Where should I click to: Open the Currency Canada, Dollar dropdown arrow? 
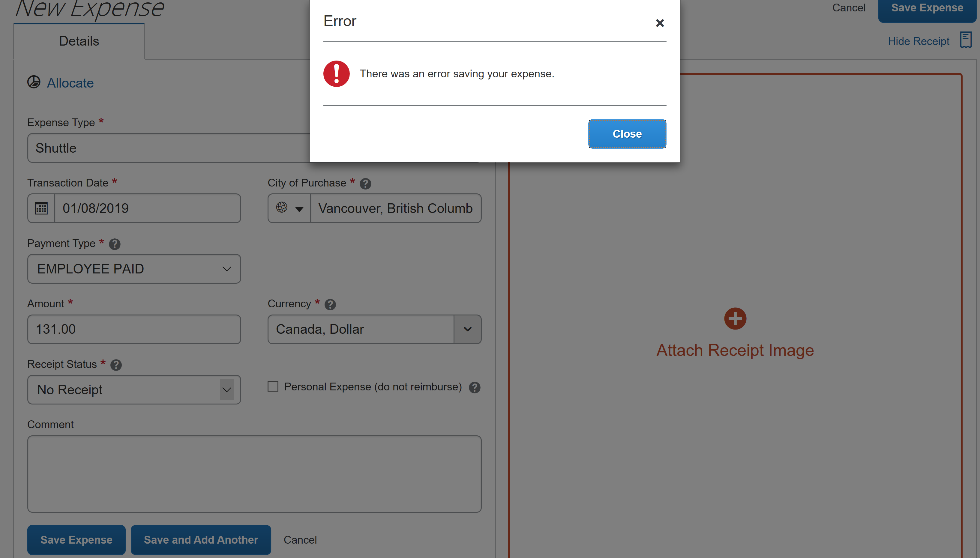(467, 329)
